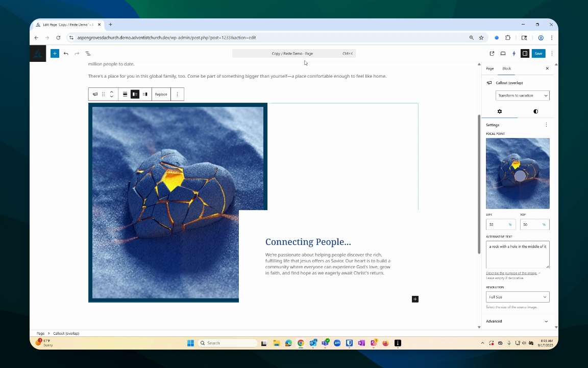Open the Resolution Full Size dropdown
The image size is (588, 368).
click(x=518, y=297)
